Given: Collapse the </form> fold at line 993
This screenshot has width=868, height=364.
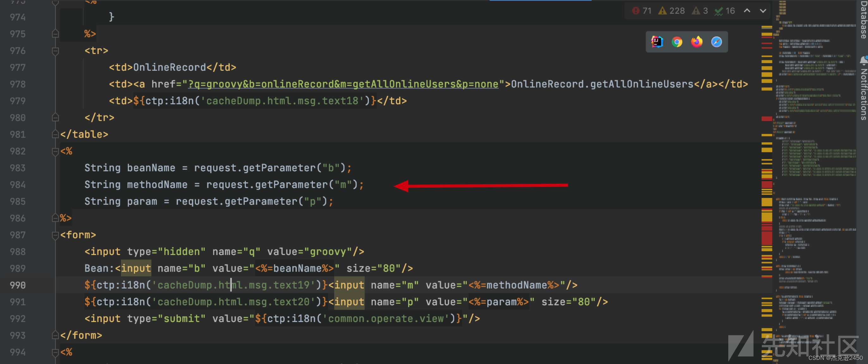Looking at the screenshot, I should [56, 335].
